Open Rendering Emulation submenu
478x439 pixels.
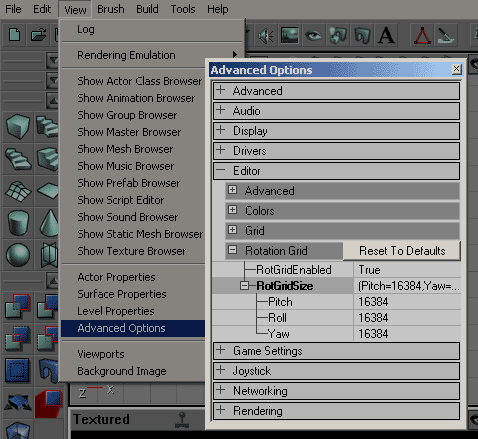coord(152,55)
